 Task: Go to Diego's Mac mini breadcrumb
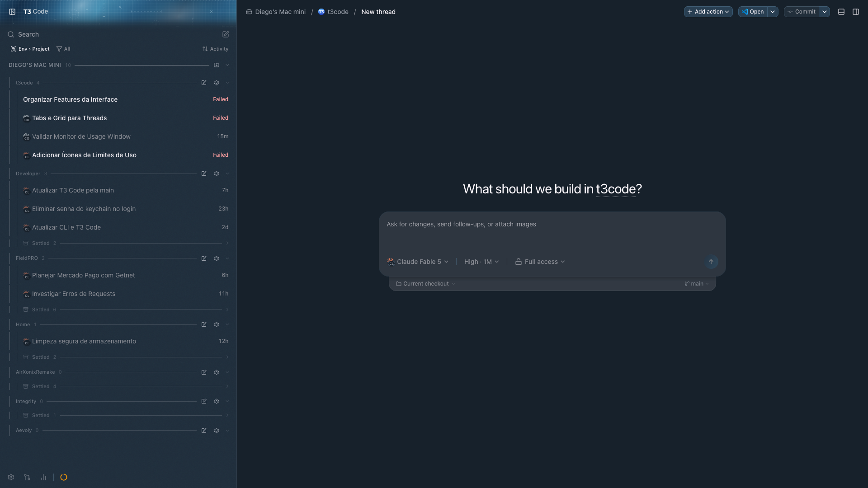tap(276, 12)
